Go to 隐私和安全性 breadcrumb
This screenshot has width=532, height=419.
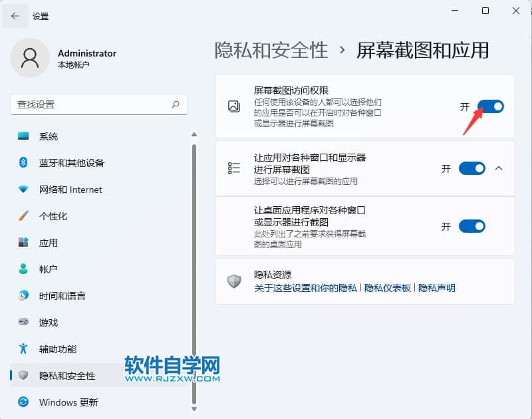(x=271, y=50)
